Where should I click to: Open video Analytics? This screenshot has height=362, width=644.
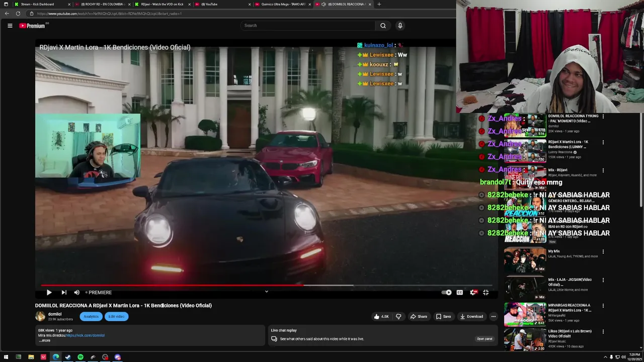coord(91,316)
